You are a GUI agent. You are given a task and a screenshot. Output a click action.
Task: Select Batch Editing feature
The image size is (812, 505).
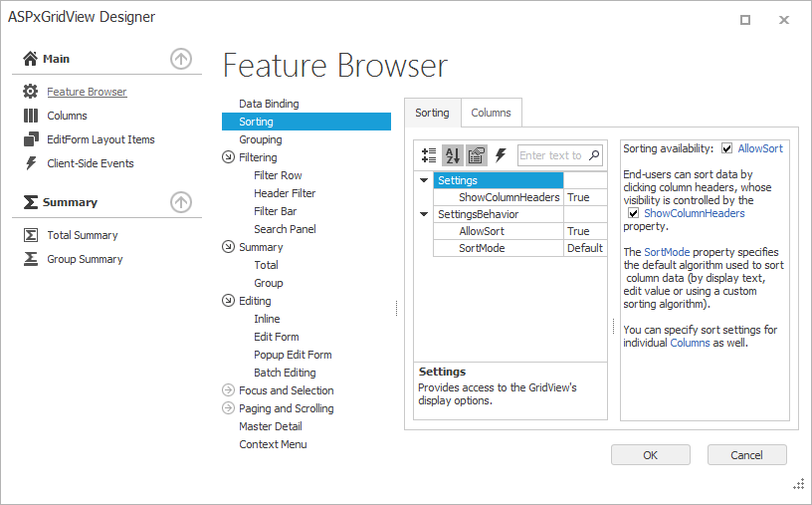coord(285,373)
